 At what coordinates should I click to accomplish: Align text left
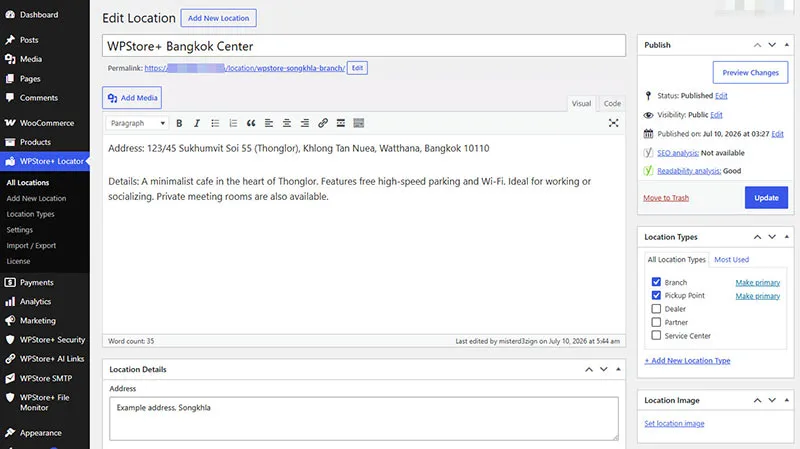(x=269, y=123)
